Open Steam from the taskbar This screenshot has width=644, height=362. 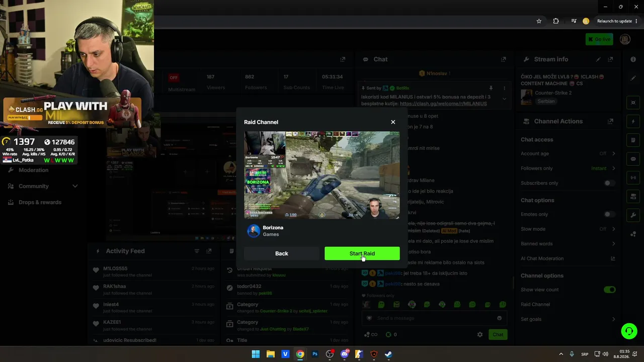tap(388, 354)
